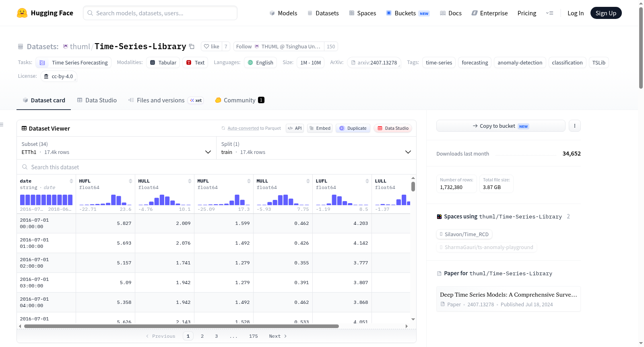Screen dimensions: 644x347
Task: Sort by the HUFL column
Action: click(x=130, y=181)
